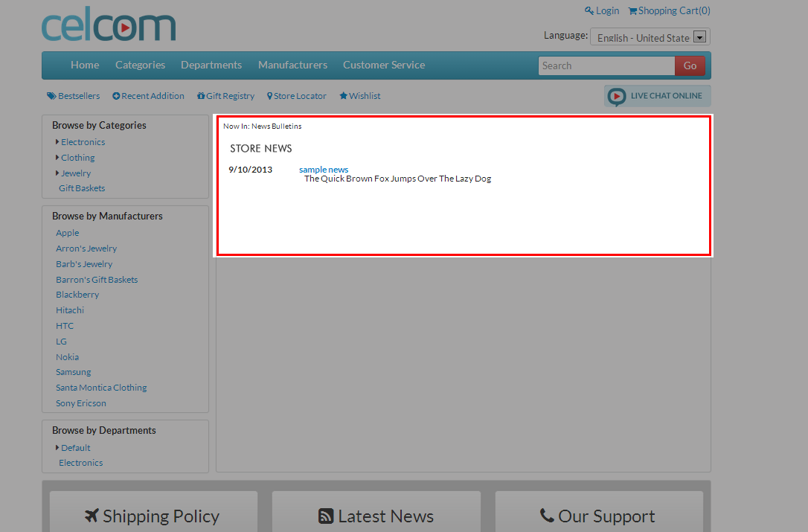The height and width of the screenshot is (532, 808).
Task: Click the Celcom logo
Action: tap(109, 25)
